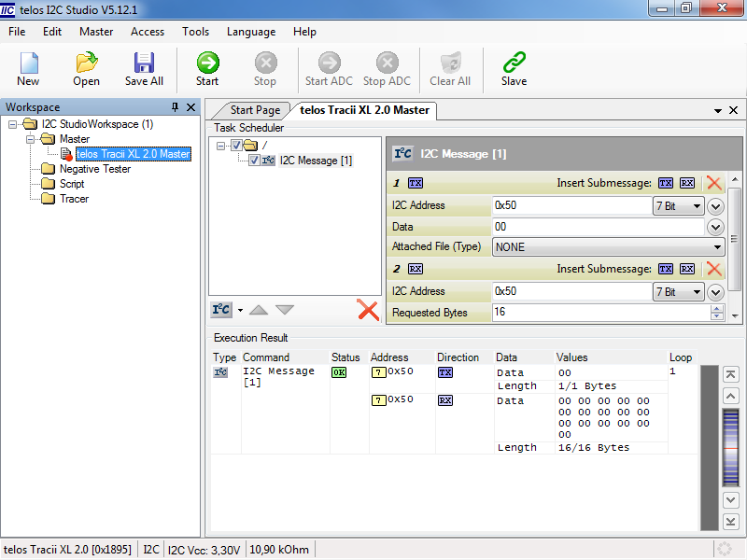Open the Slave tool from toolbar

coord(514,69)
